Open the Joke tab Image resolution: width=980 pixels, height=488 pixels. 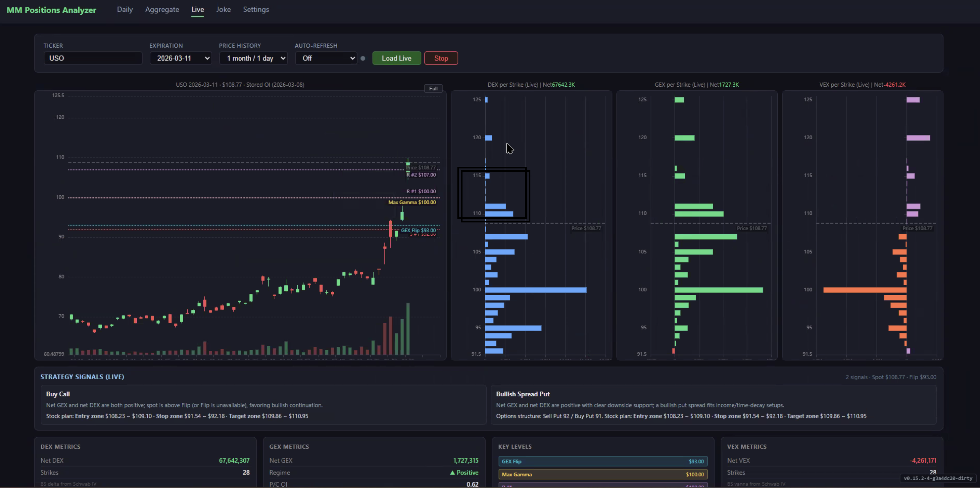pyautogui.click(x=223, y=10)
